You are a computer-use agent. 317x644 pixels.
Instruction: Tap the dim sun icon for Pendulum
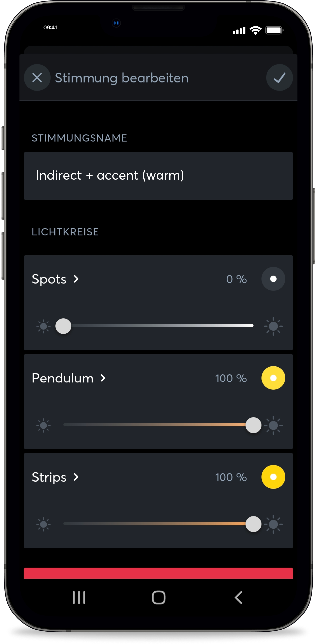pos(43,425)
